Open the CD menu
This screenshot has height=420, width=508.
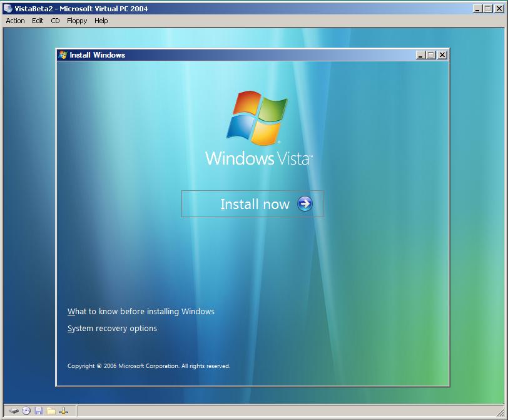pyautogui.click(x=56, y=21)
